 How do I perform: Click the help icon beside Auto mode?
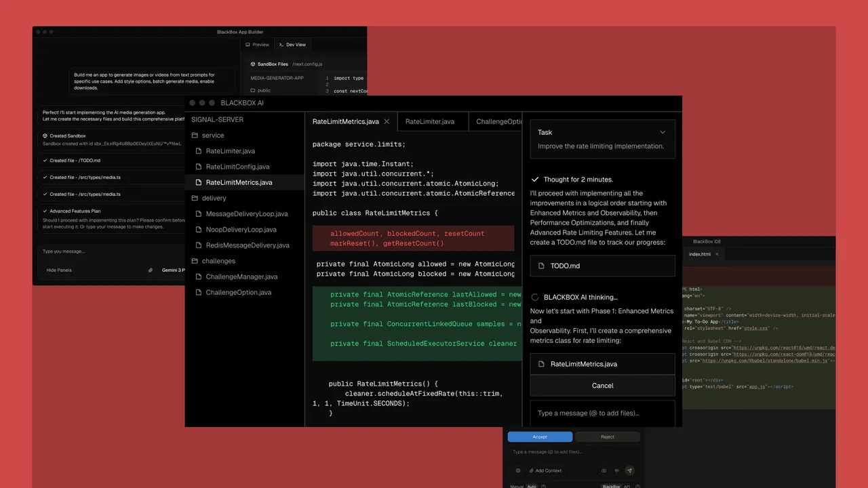tap(543, 486)
